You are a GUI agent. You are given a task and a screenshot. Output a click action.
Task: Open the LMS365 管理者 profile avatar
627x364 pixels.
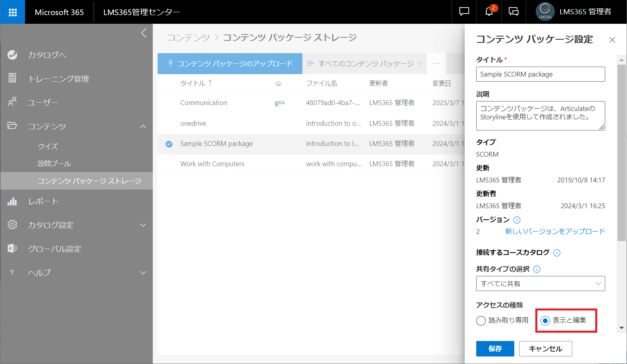click(x=545, y=11)
